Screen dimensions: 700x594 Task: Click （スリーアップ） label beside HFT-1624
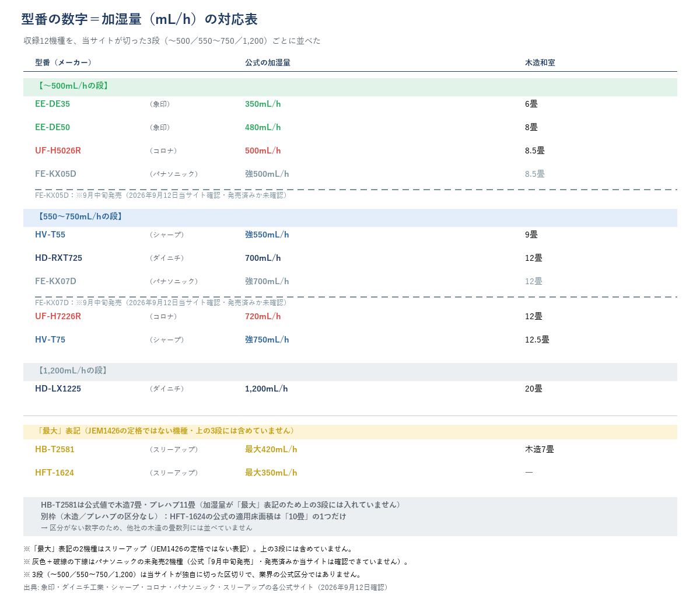[174, 473]
